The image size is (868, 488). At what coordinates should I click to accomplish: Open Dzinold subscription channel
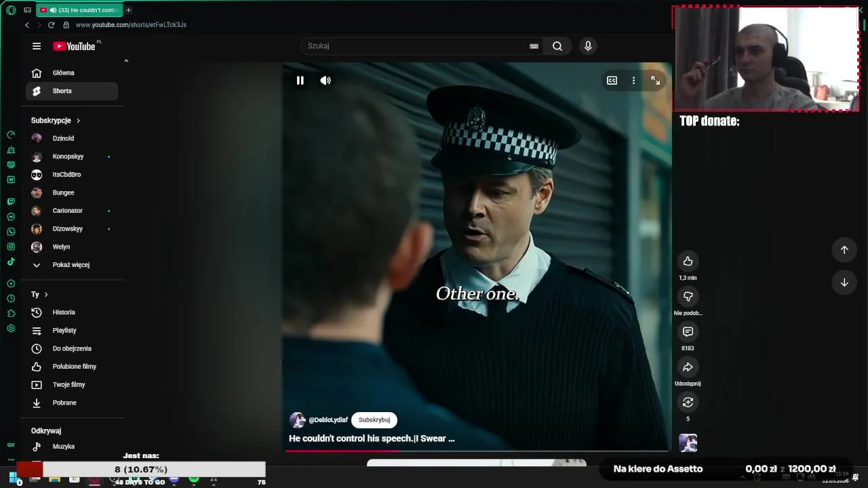click(x=72, y=138)
